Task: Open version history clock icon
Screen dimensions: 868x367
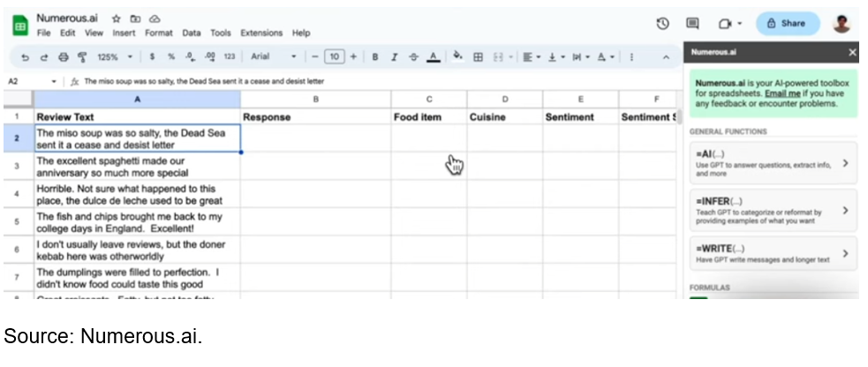Action: (662, 24)
